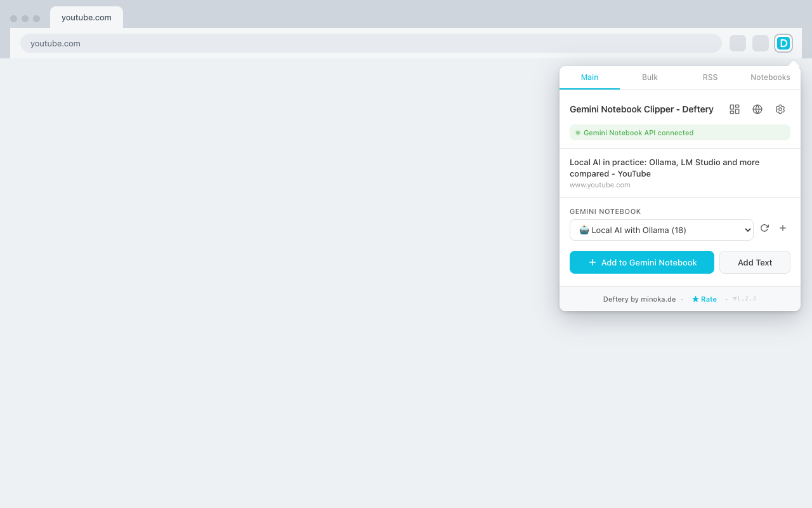
Task: Click the Rate link
Action: [704, 299]
